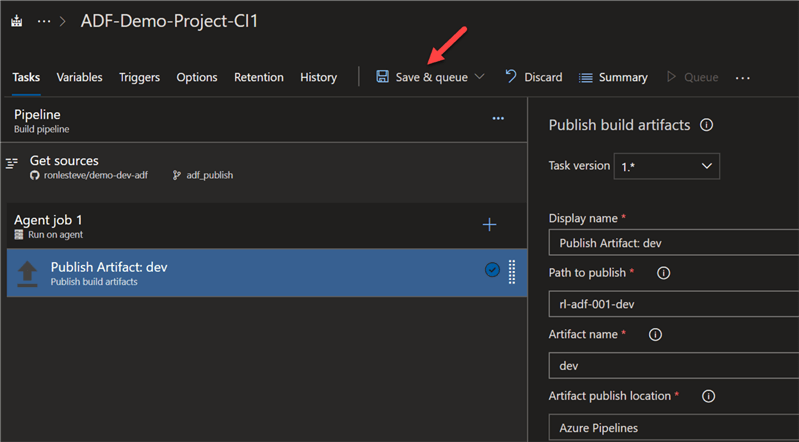The height and width of the screenshot is (442, 799).
Task: Click the Path to publish info icon
Action: 663,273
